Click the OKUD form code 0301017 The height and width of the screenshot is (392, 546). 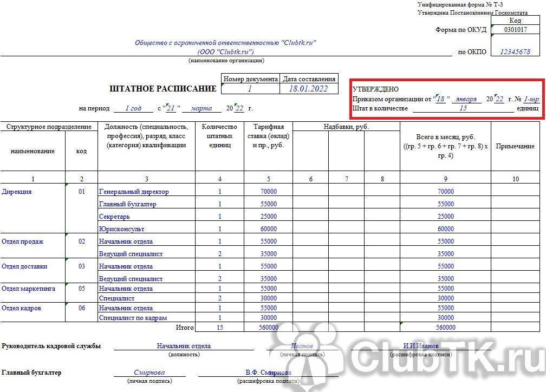click(515, 30)
